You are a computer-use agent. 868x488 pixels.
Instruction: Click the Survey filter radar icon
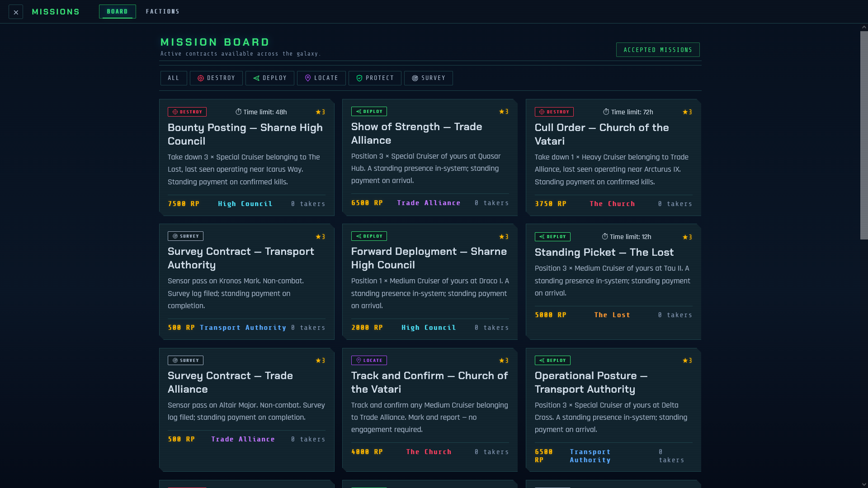(x=415, y=78)
